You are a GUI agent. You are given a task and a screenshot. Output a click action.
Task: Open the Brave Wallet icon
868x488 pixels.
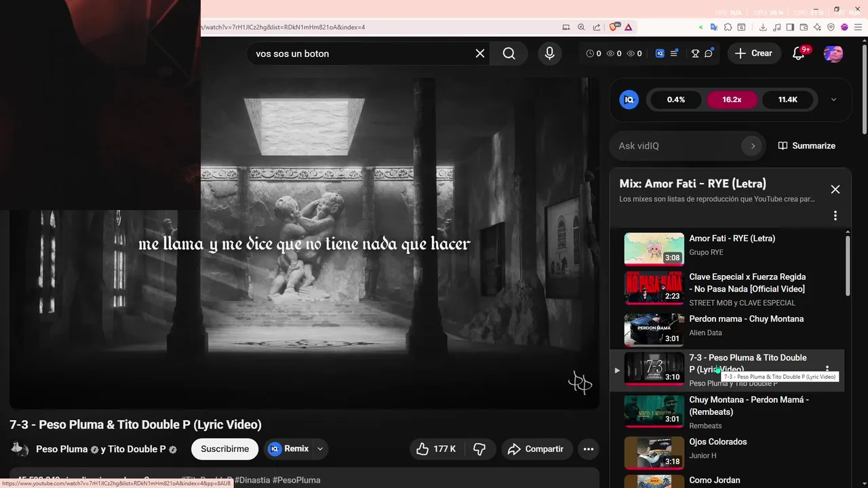[804, 27]
